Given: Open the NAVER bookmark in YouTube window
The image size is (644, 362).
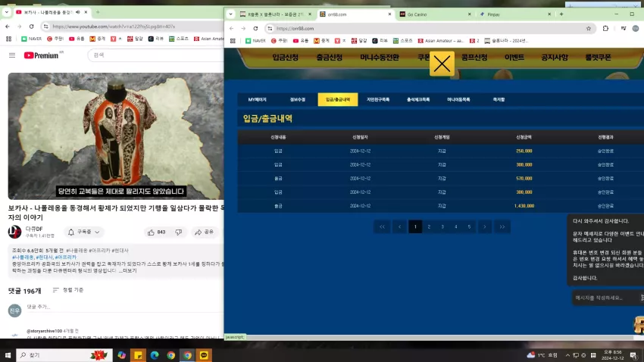Looking at the screenshot, I should point(32,39).
